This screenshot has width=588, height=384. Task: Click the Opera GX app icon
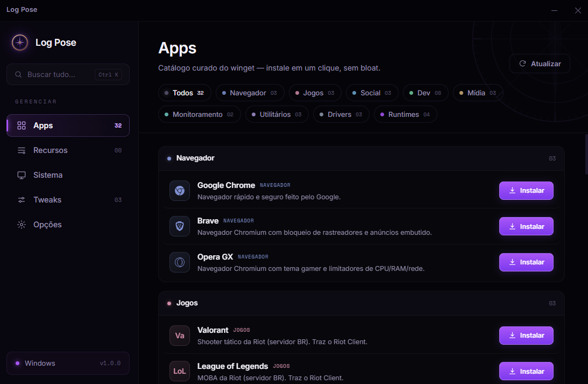tap(180, 262)
